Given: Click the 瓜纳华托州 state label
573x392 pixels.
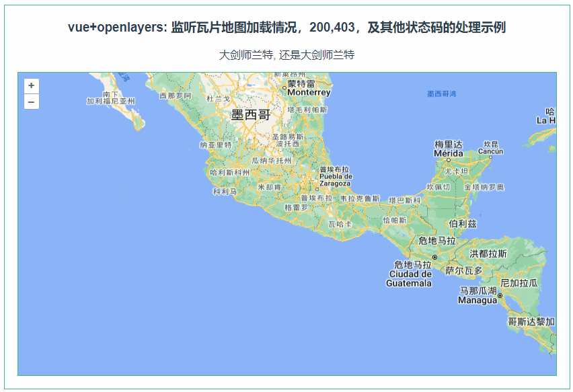Looking at the screenshot, I should tap(272, 161).
